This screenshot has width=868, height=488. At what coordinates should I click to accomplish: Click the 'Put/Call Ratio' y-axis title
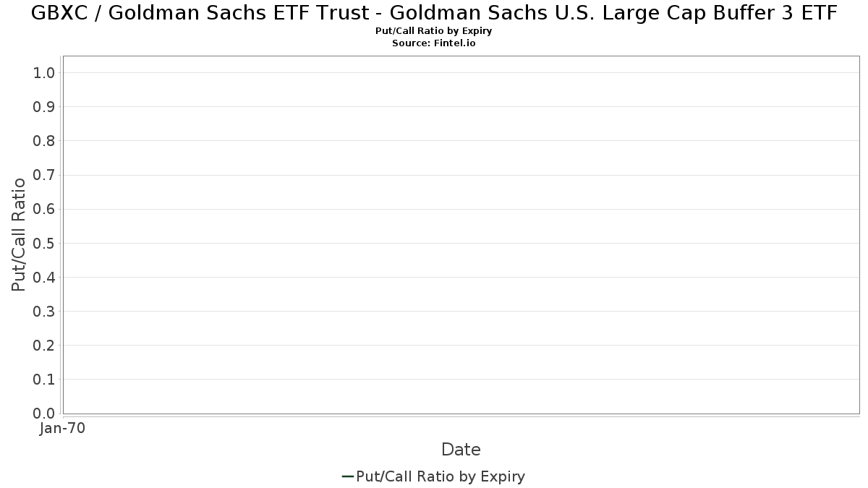click(19, 235)
